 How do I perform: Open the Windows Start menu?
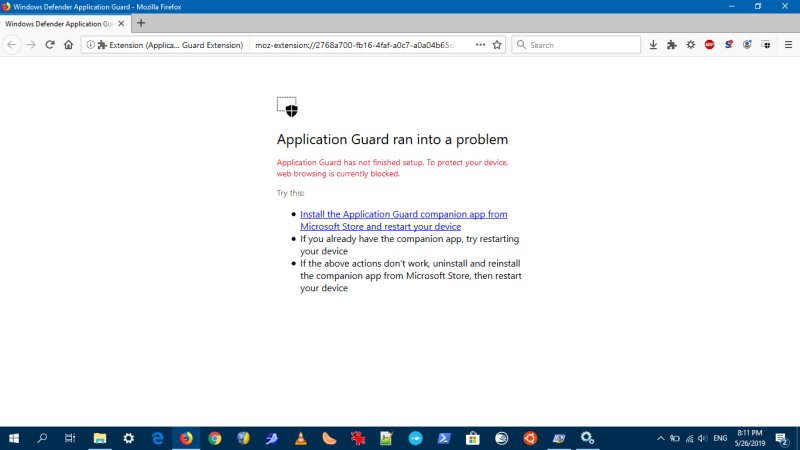14,438
